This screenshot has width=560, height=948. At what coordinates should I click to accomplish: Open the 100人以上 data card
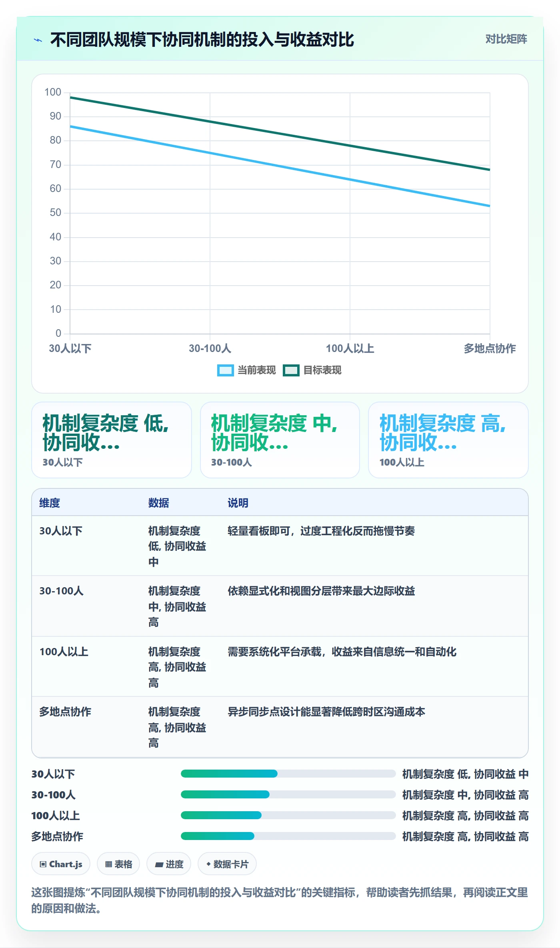[448, 440]
